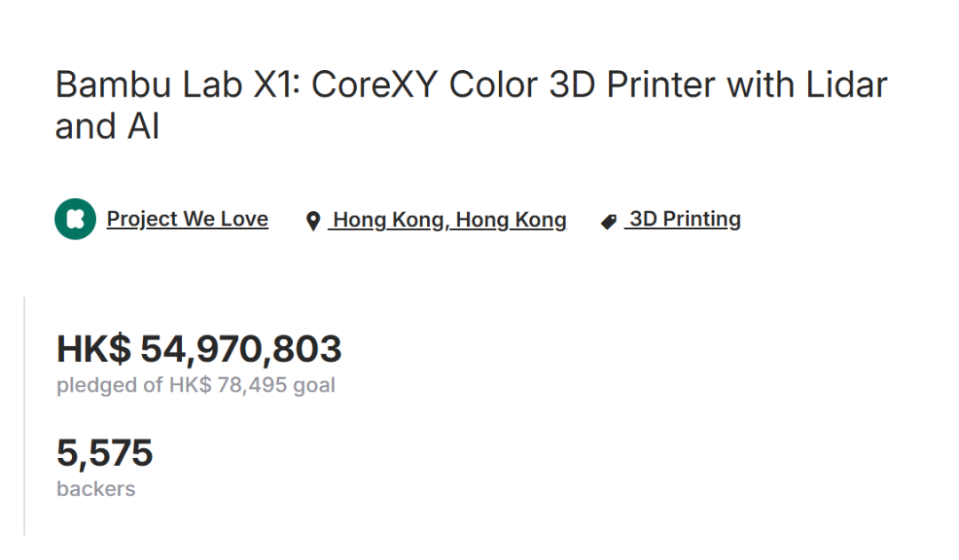Screen dimensions: 959x560
Task: Open the Project We Love link
Action: click(187, 219)
